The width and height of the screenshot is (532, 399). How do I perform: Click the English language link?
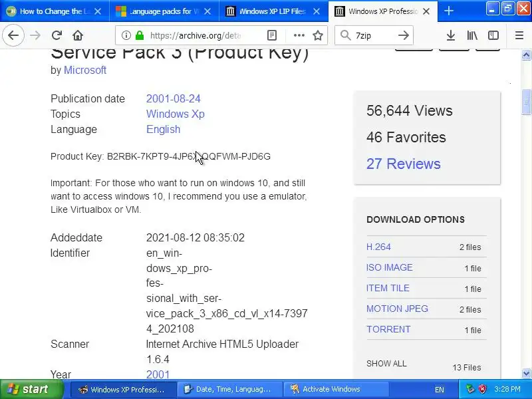163,129
